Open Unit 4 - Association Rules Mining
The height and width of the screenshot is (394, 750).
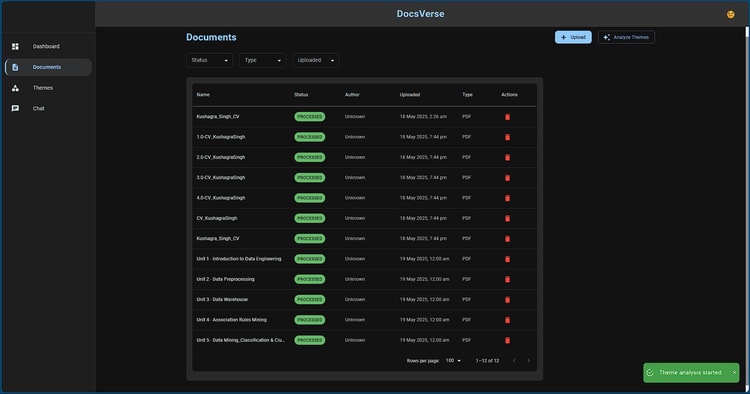(x=232, y=320)
